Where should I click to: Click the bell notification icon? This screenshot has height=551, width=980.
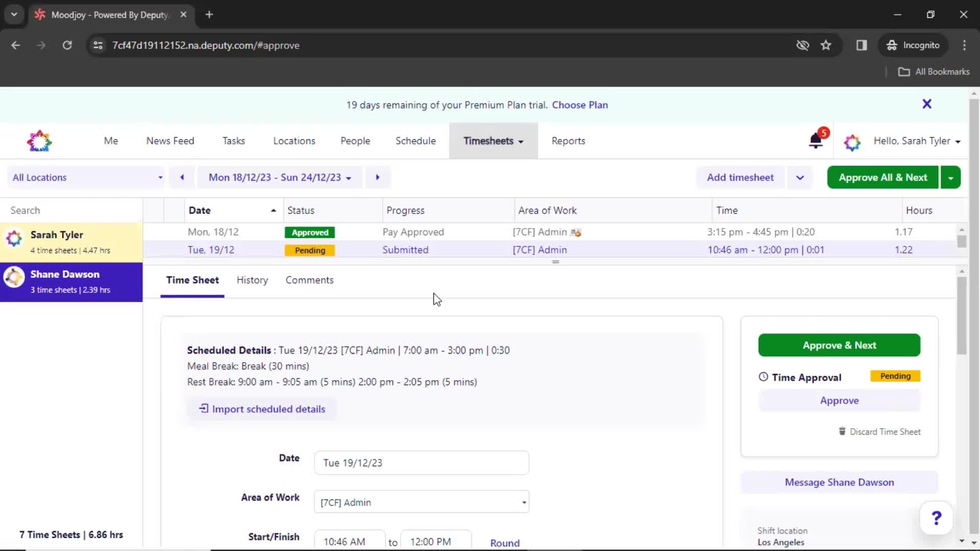tap(816, 141)
